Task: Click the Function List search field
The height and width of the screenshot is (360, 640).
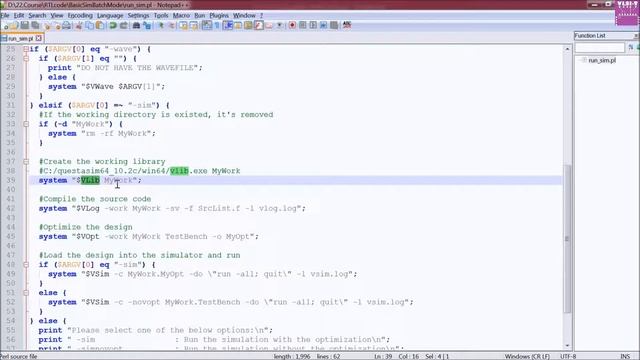Action: tap(600, 48)
